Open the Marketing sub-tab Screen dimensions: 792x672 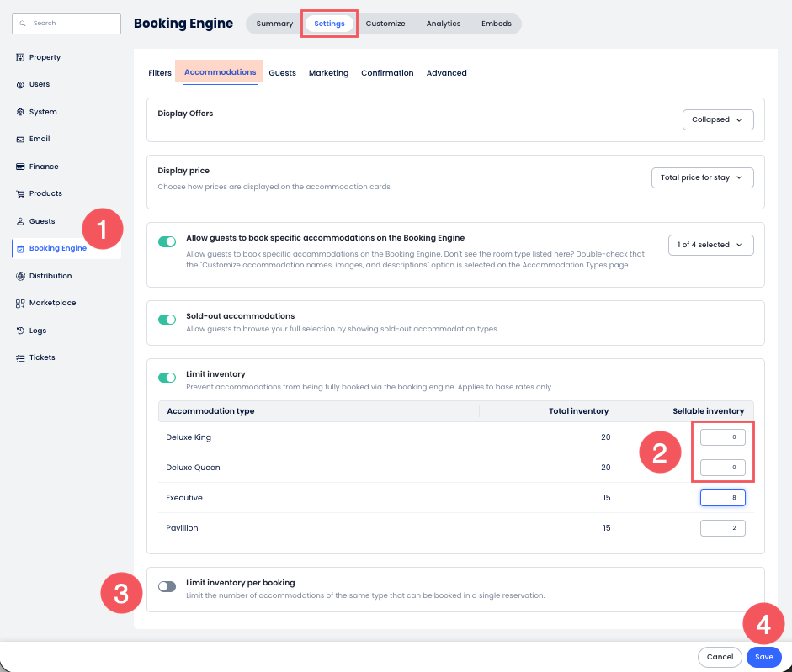click(x=328, y=72)
